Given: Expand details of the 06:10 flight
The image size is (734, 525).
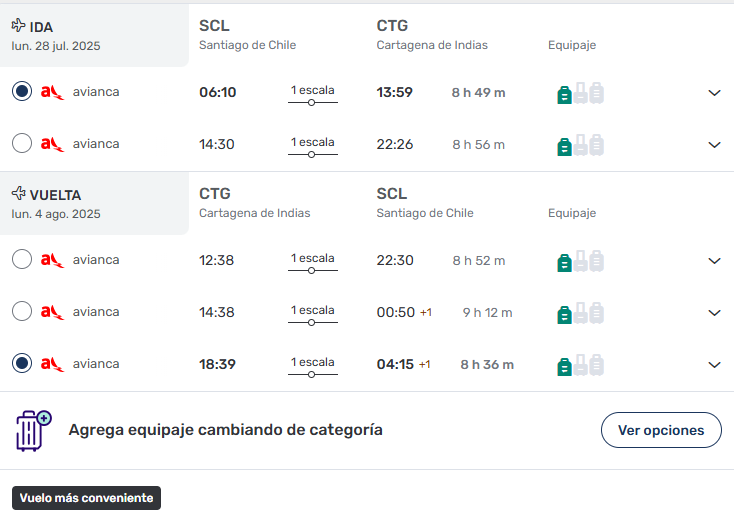Looking at the screenshot, I should [714, 93].
